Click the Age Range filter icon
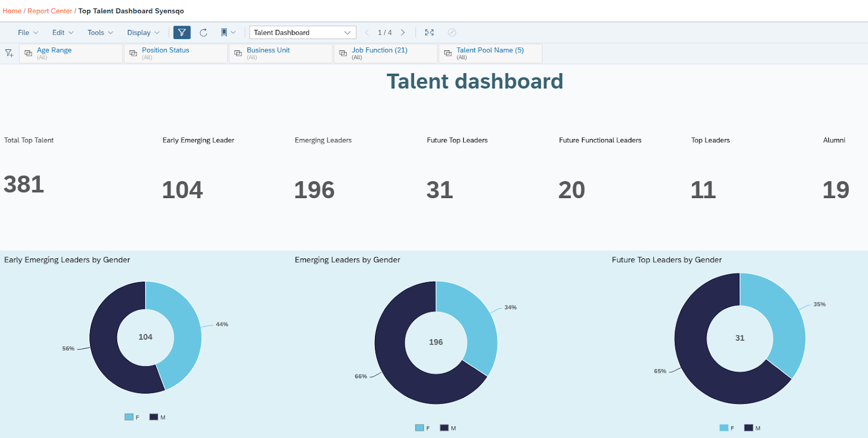 (28, 53)
